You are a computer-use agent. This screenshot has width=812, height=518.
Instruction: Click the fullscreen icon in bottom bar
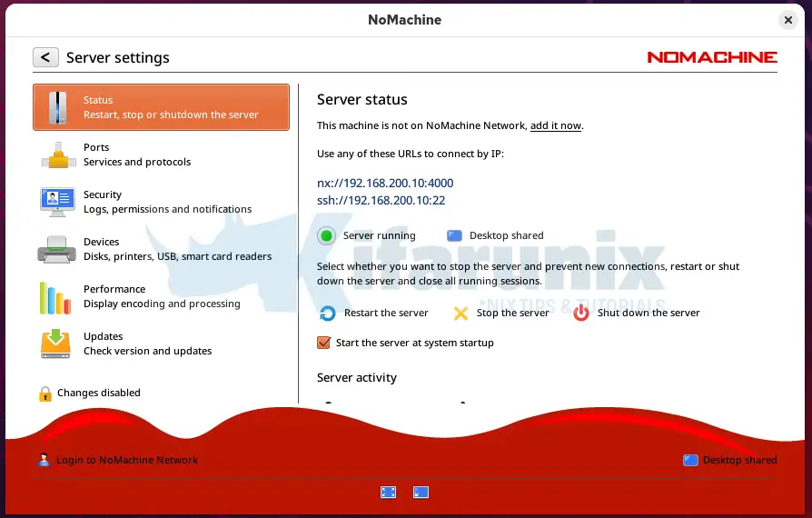388,492
